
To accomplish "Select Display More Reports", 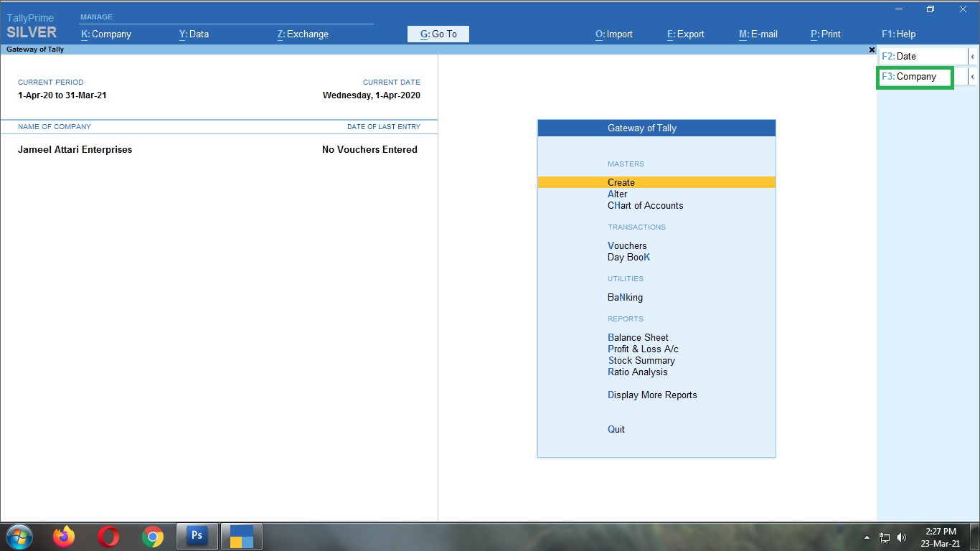I will tap(652, 395).
